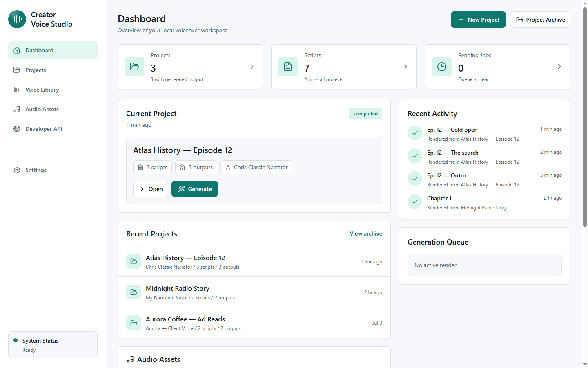Click the Audio Assets music note sidebar icon

point(17,109)
